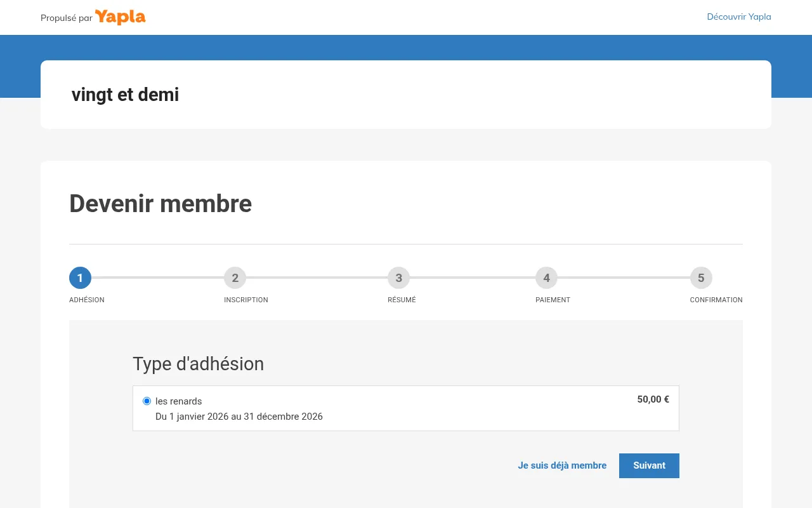Click the Yapla logo

(121, 17)
